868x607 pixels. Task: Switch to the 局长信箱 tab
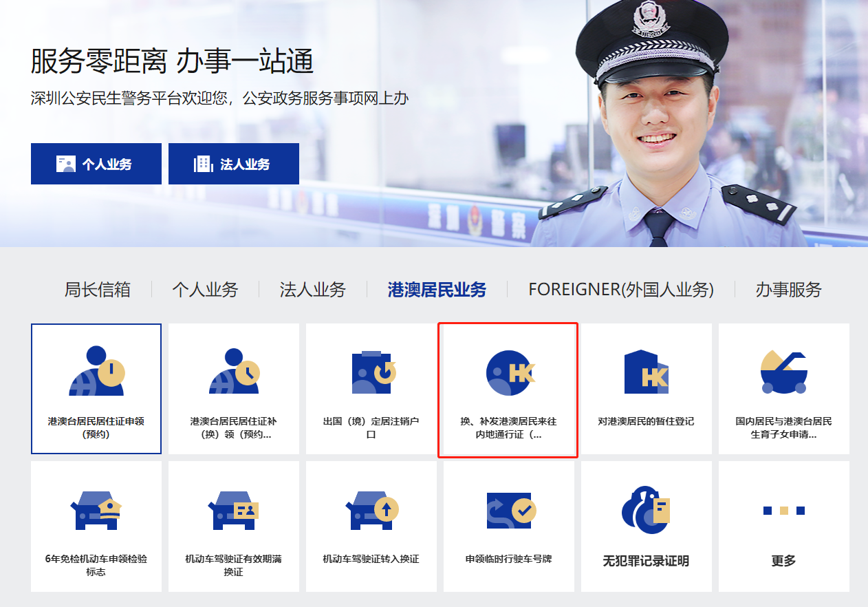tap(98, 290)
